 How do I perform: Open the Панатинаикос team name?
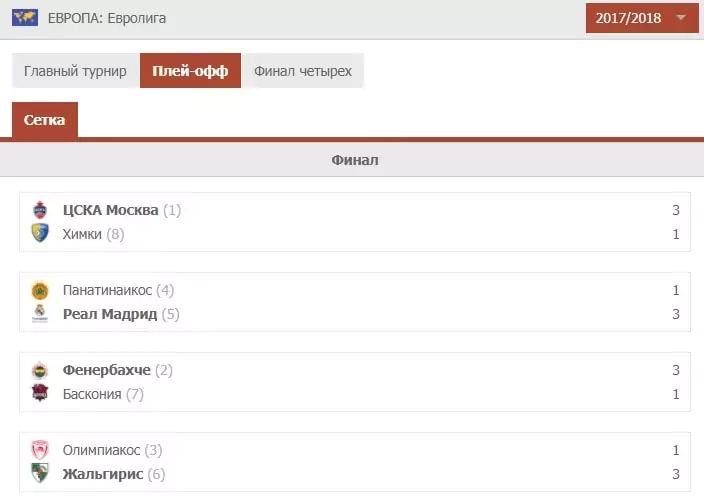coord(107,290)
